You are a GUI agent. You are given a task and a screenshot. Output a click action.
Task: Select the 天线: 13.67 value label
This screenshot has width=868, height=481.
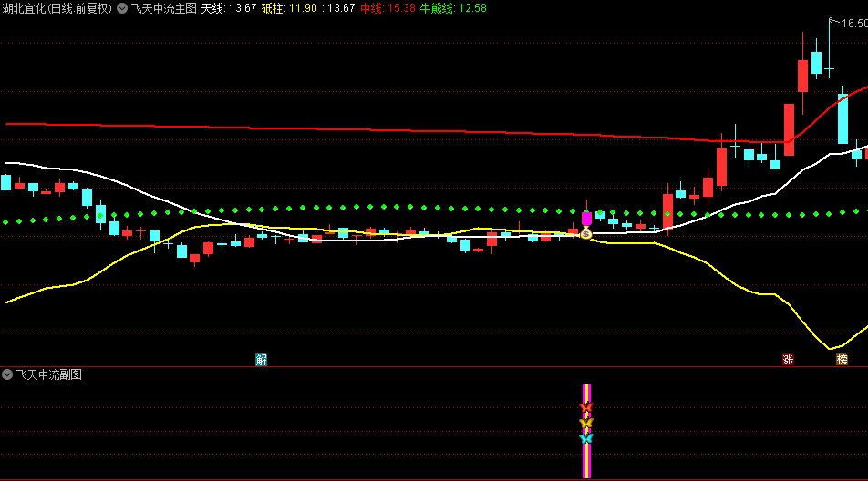click(x=229, y=8)
